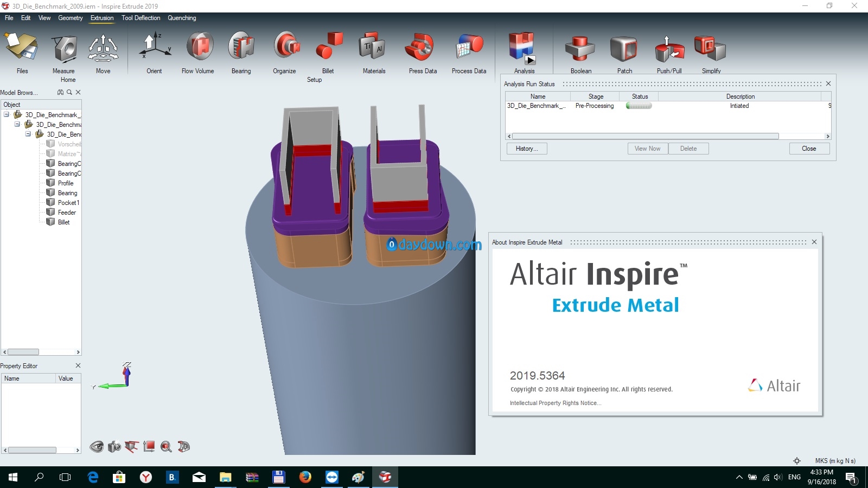
Task: Click the 3D display mode view icon
Action: coord(184,447)
